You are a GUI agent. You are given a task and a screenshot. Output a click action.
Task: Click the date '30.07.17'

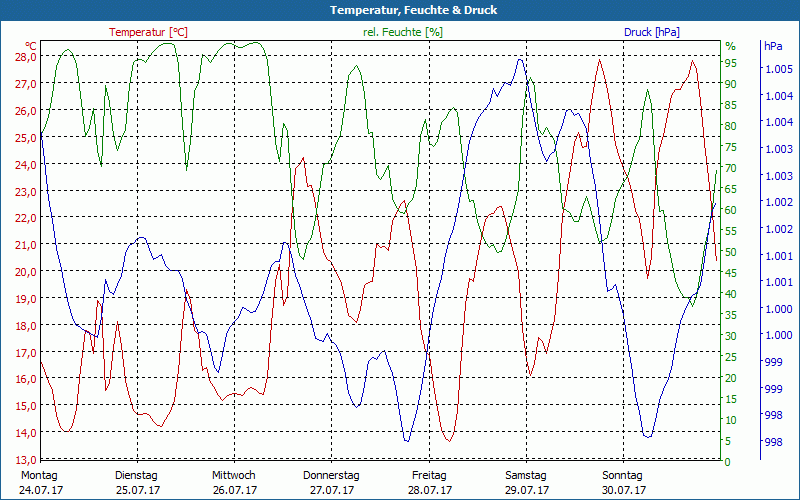point(623,490)
